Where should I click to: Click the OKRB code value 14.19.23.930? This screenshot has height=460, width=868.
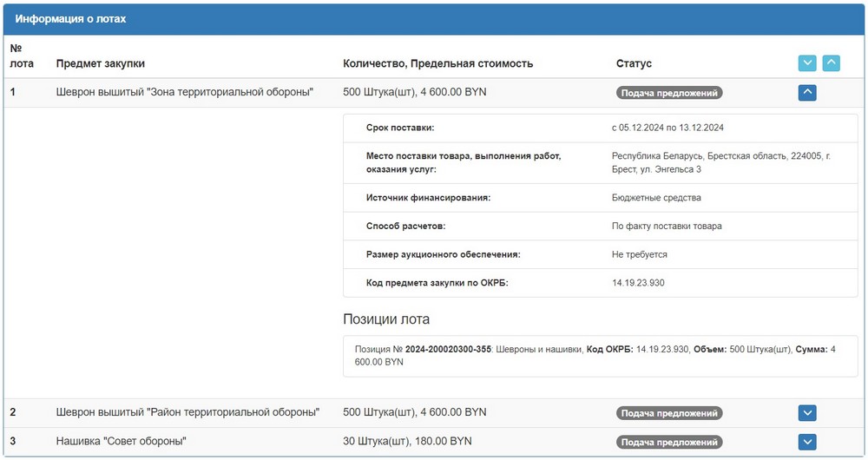tap(638, 283)
